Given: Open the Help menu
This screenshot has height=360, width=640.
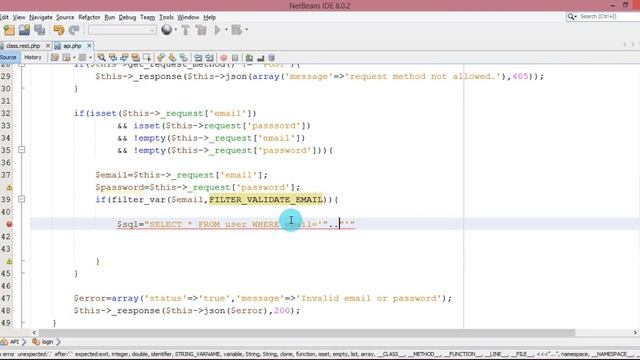Looking at the screenshot, I should (x=209, y=17).
